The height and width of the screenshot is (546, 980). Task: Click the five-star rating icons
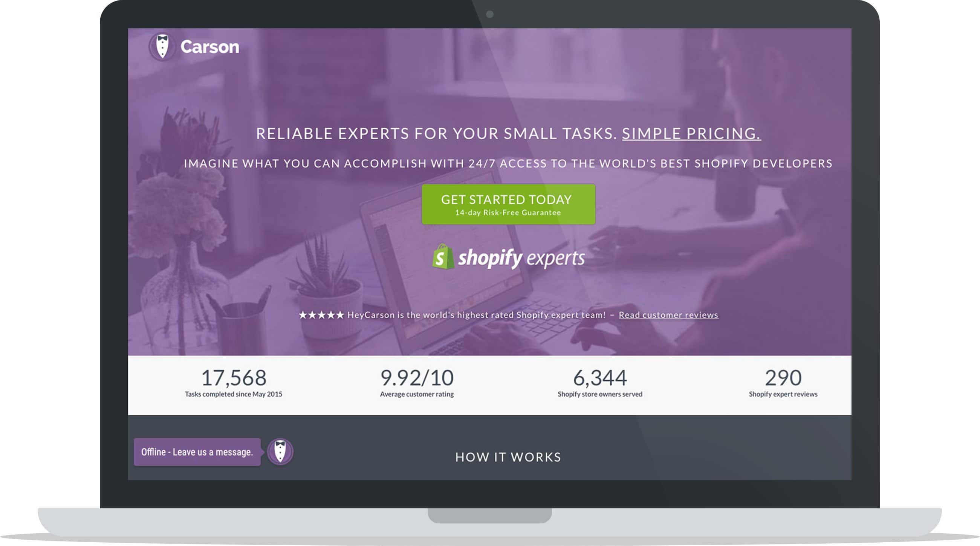click(x=321, y=315)
